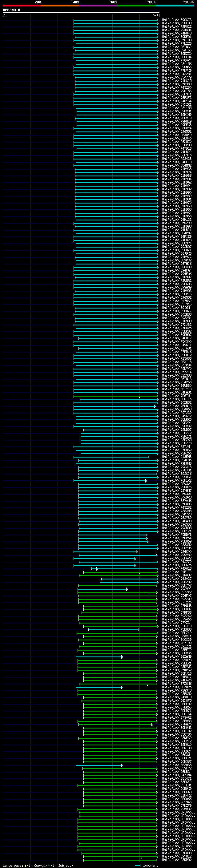Select hit label UniRef100_Q95032
This screenshot has height=868, width=197.
click(177, 809)
